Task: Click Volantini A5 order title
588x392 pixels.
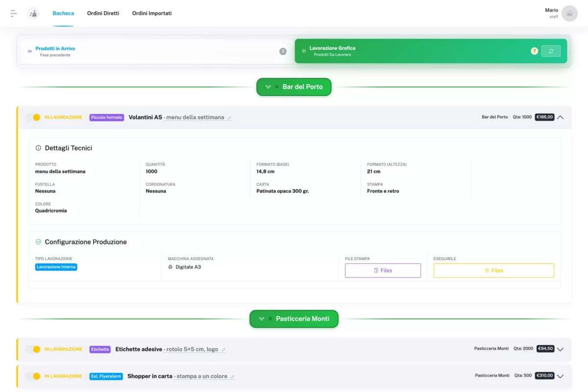Action: coord(145,117)
